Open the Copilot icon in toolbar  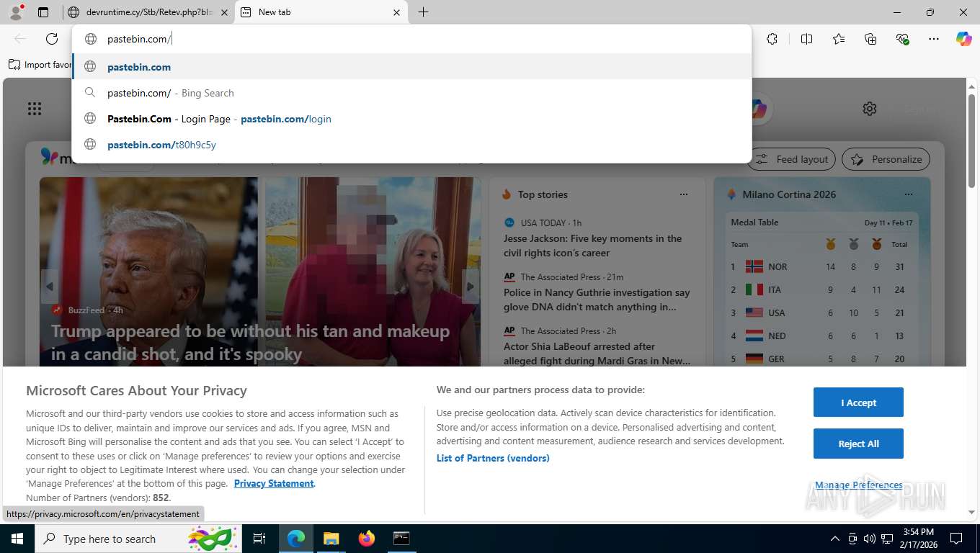point(964,39)
